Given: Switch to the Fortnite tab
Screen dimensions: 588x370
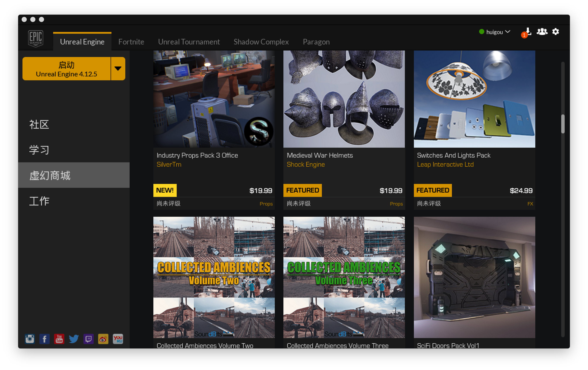Looking at the screenshot, I should tap(131, 42).
